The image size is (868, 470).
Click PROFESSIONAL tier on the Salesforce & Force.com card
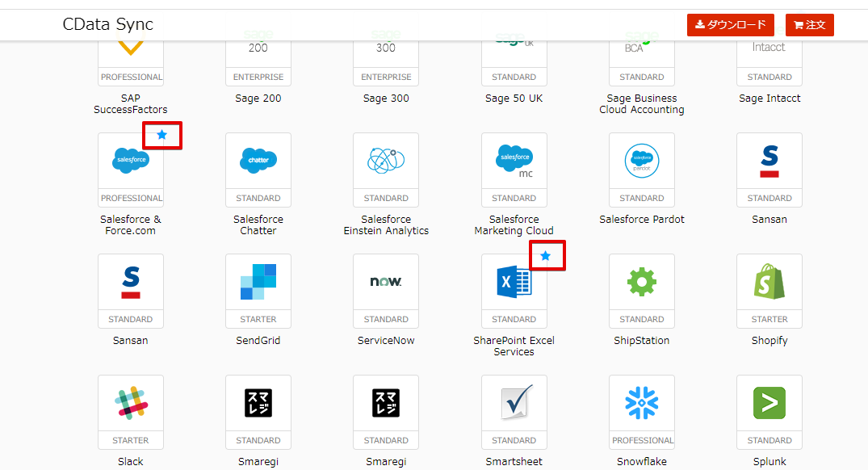(x=131, y=198)
